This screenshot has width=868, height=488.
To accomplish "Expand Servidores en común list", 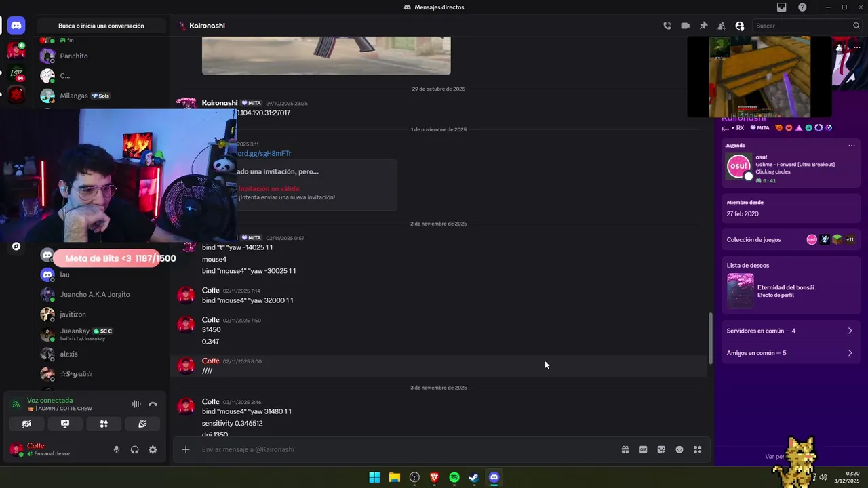I will pos(790,331).
